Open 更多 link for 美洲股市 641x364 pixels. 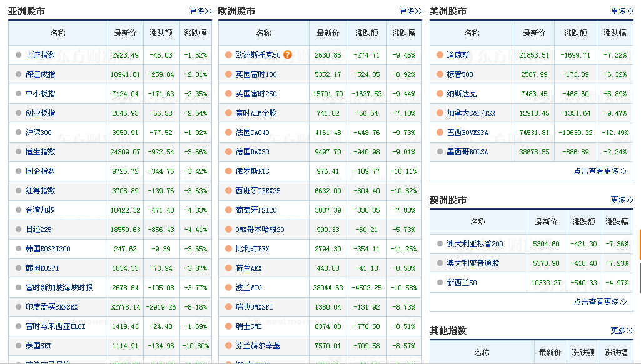[x=622, y=11]
